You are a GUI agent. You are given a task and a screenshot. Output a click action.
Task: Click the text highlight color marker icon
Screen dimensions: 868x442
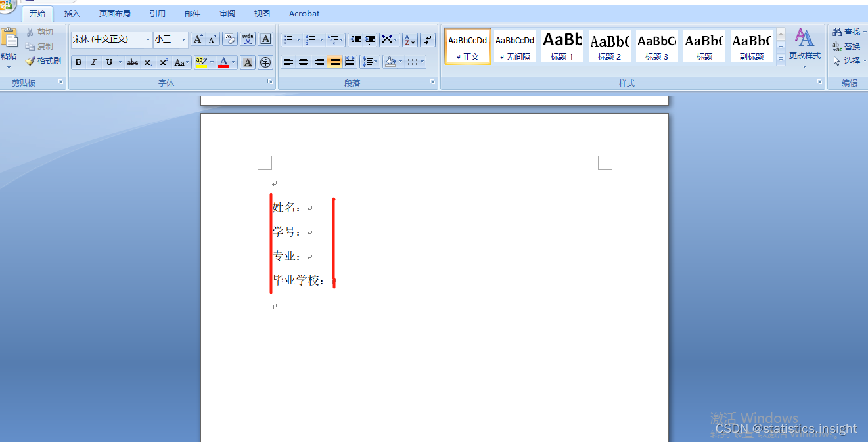[201, 62]
